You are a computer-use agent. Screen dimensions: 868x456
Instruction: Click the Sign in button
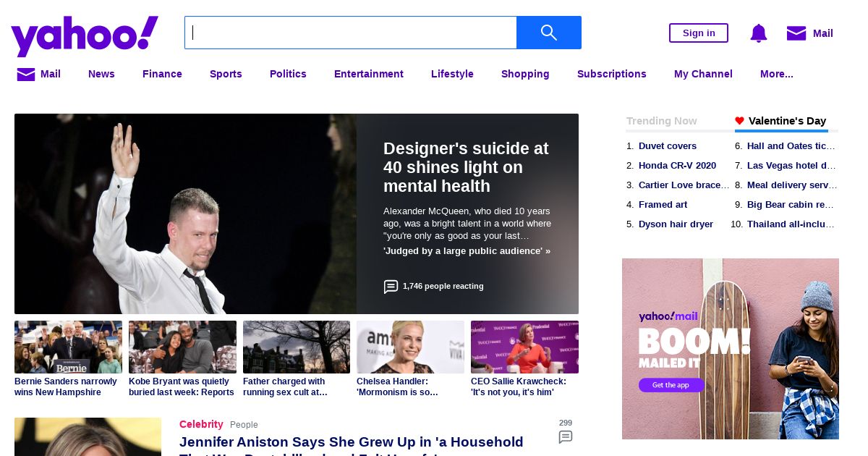[x=699, y=33]
